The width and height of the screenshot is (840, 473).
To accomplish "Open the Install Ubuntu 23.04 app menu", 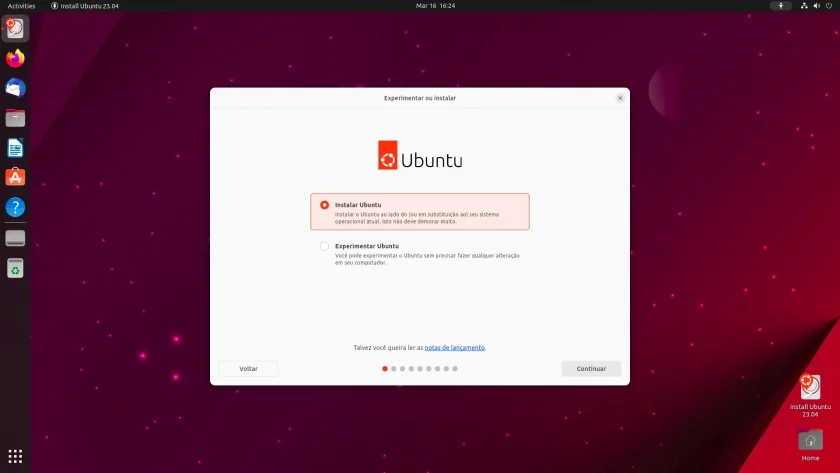I will click(85, 6).
